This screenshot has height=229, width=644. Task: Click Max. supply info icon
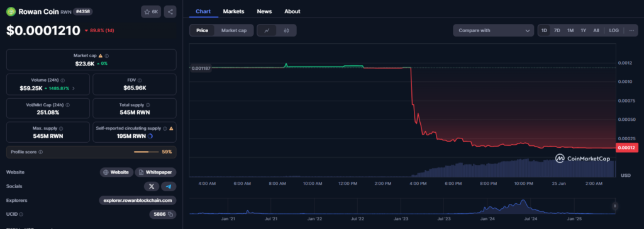click(61, 129)
